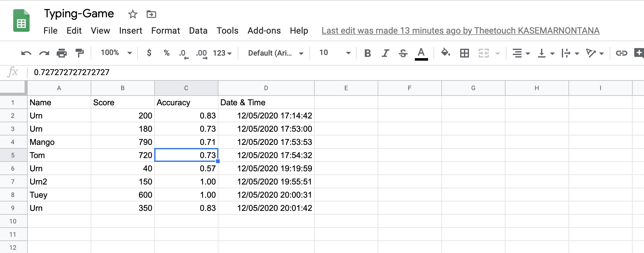Decrease decimal places

(x=184, y=54)
